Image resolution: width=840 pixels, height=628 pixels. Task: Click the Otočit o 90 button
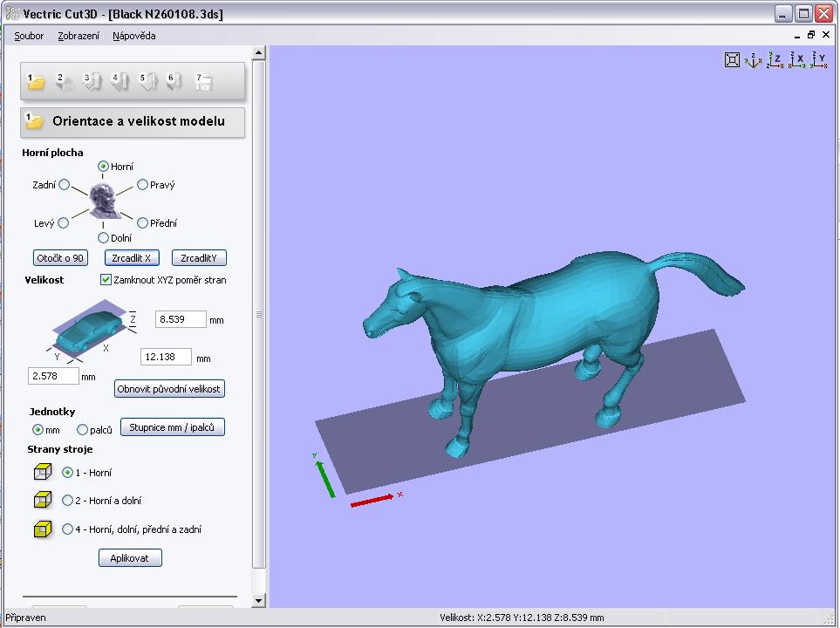(60, 258)
